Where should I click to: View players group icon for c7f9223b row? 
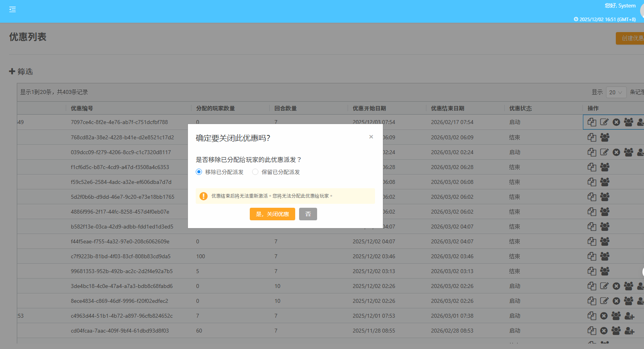(x=604, y=256)
